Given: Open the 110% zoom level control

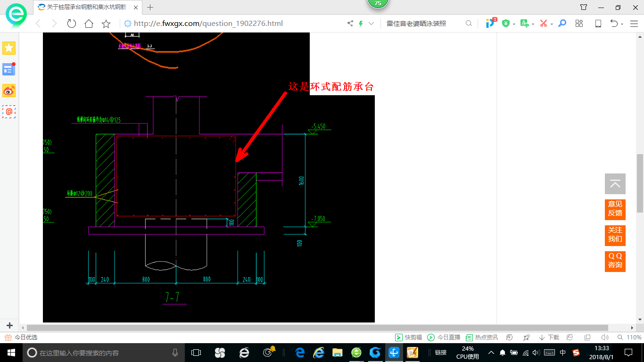Looking at the screenshot, I should click(629, 337).
